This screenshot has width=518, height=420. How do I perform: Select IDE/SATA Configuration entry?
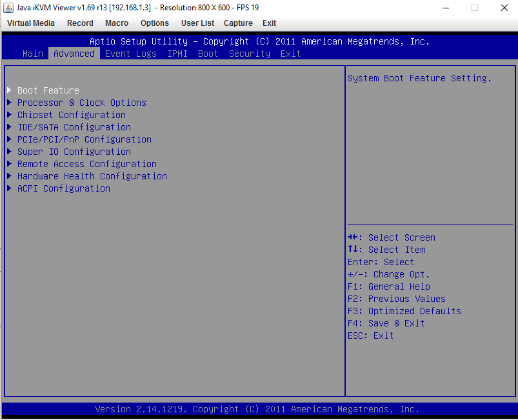[74, 127]
